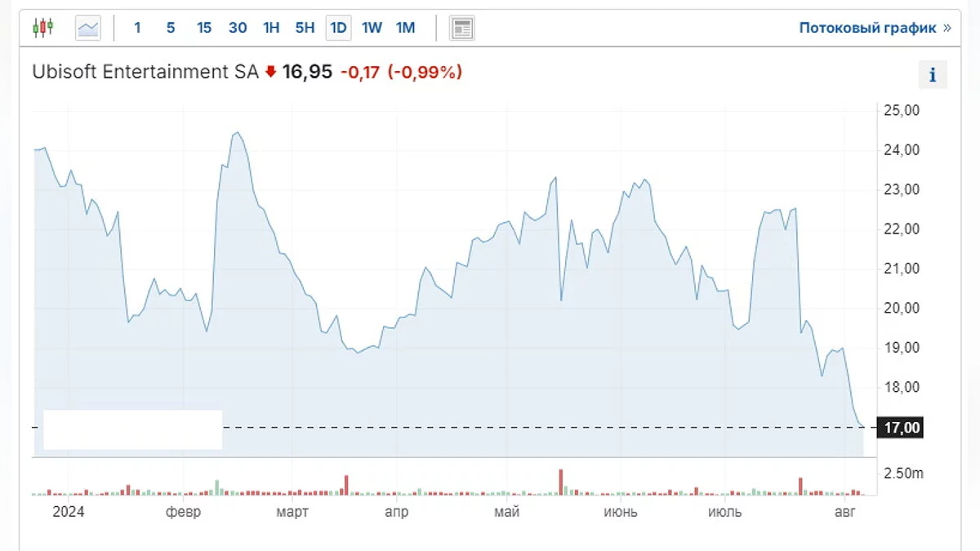The width and height of the screenshot is (980, 551).
Task: Set the interval to 1H
Action: click(x=271, y=28)
